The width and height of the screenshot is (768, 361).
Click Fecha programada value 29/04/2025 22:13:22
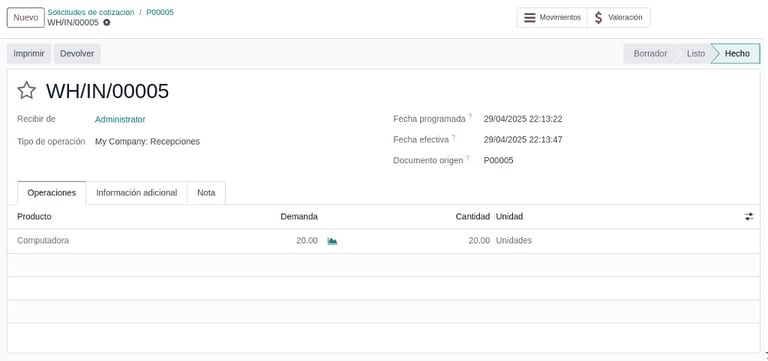(523, 119)
